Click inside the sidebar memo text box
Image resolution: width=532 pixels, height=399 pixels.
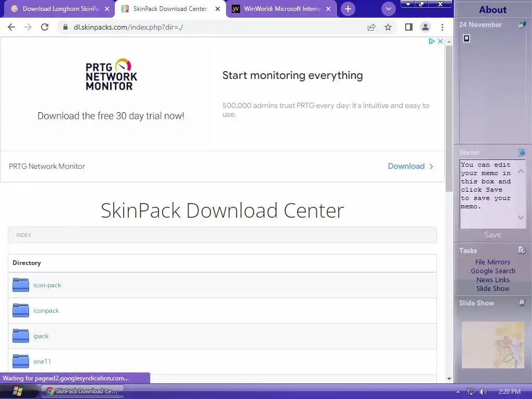tap(488, 194)
